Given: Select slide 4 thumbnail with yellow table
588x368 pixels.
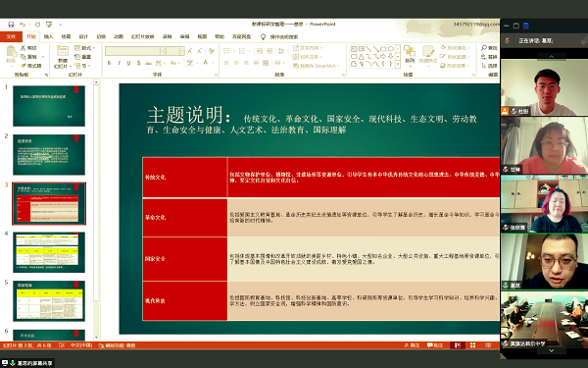Looking at the screenshot, I should coord(49,252).
